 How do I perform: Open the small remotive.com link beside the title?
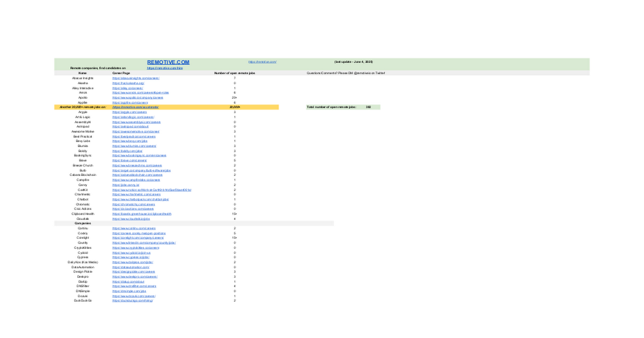click(262, 62)
